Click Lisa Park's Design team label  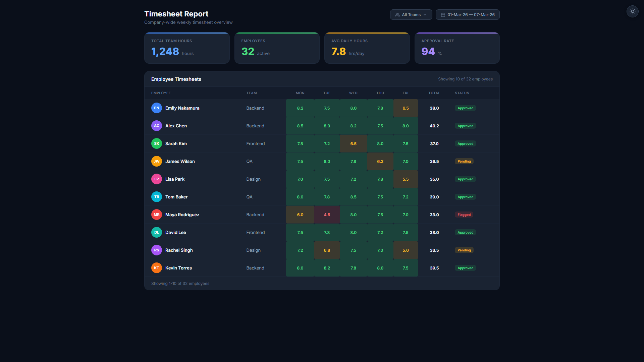pos(253,179)
